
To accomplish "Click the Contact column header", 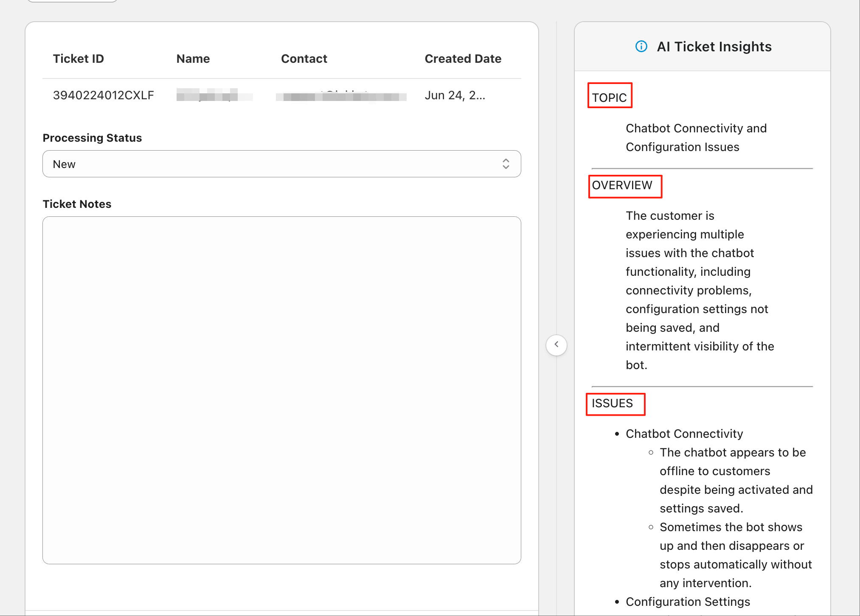I will [304, 59].
